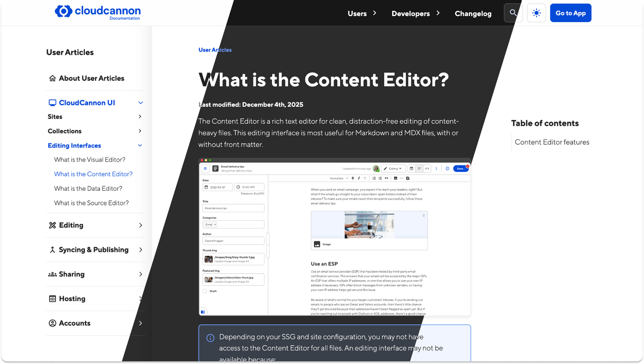The image size is (644, 364).
Task: Enable the Draft checkbox
Action: (204, 291)
